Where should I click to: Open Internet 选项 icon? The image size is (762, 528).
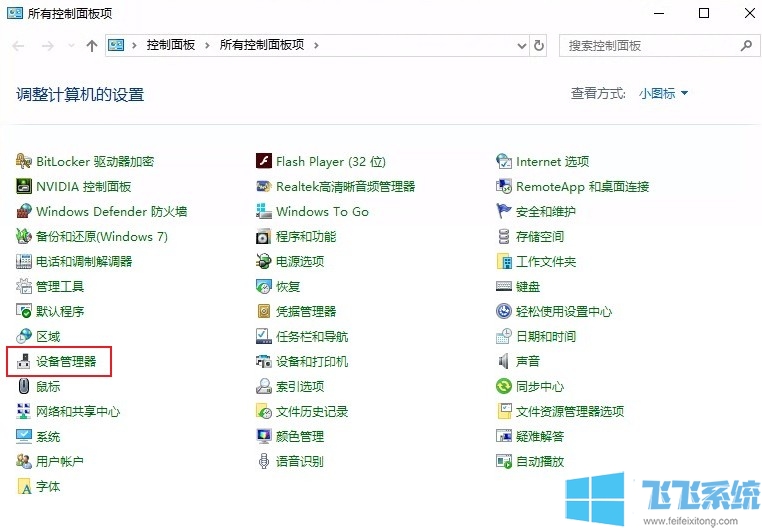click(x=504, y=161)
